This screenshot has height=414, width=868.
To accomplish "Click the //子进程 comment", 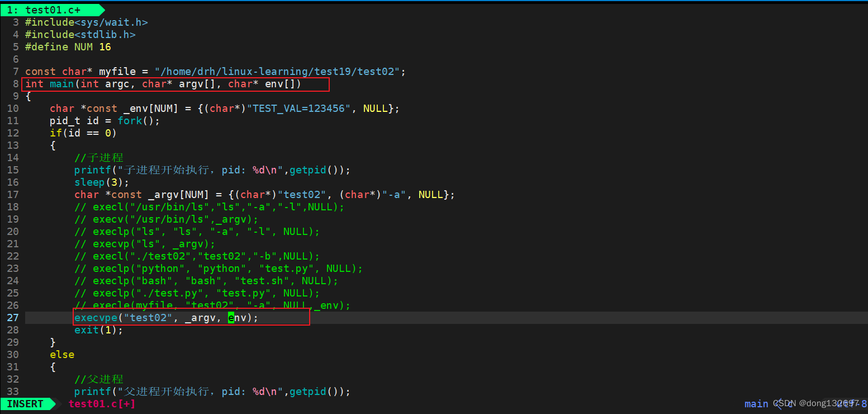I will point(98,158).
